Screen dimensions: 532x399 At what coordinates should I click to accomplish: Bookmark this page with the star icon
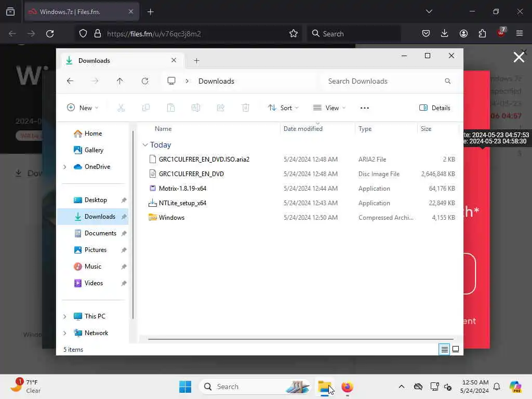point(294,34)
